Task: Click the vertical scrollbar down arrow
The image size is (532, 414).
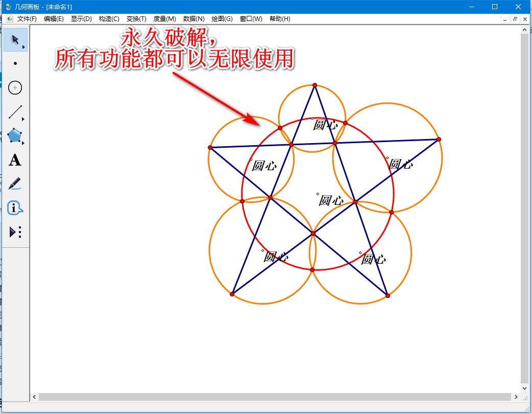Action: 525,387
